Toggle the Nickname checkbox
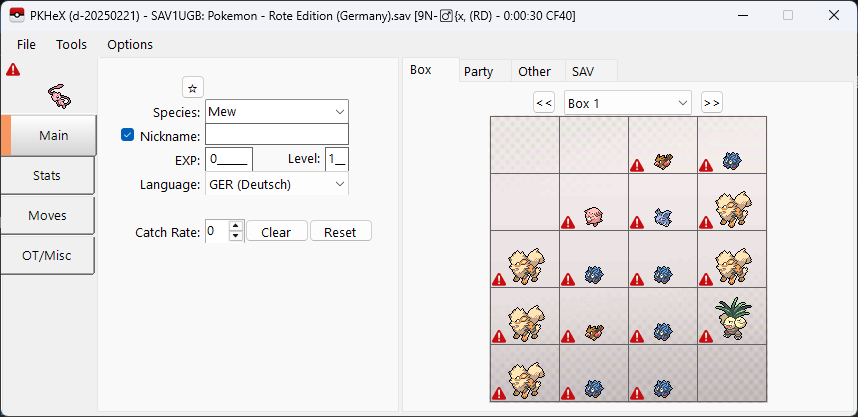The height and width of the screenshot is (417, 858). [128, 135]
